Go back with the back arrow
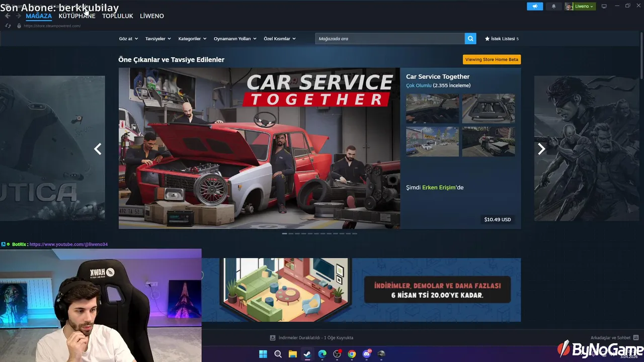Screen dimensions: 644x362 (x=8, y=16)
